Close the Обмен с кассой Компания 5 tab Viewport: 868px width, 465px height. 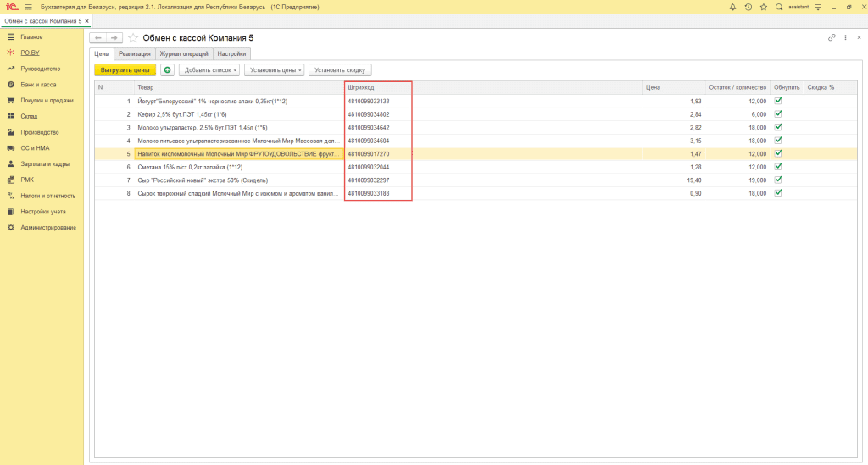click(x=87, y=21)
